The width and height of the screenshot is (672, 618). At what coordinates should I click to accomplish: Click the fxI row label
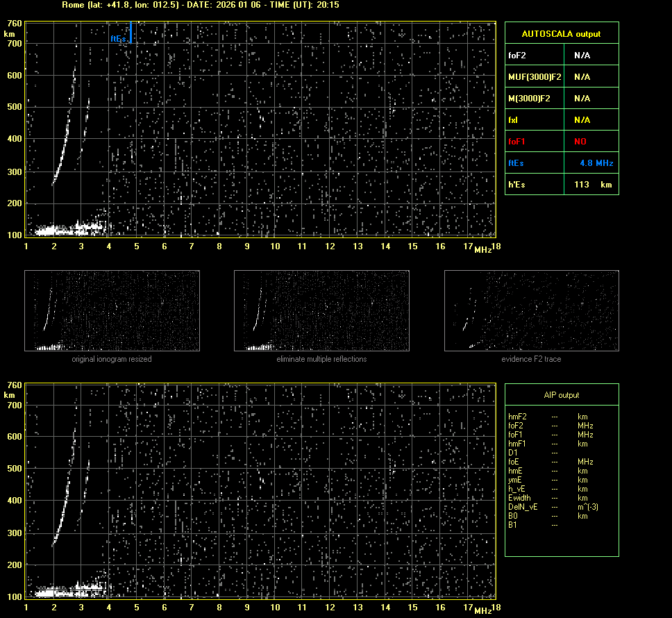click(x=514, y=120)
